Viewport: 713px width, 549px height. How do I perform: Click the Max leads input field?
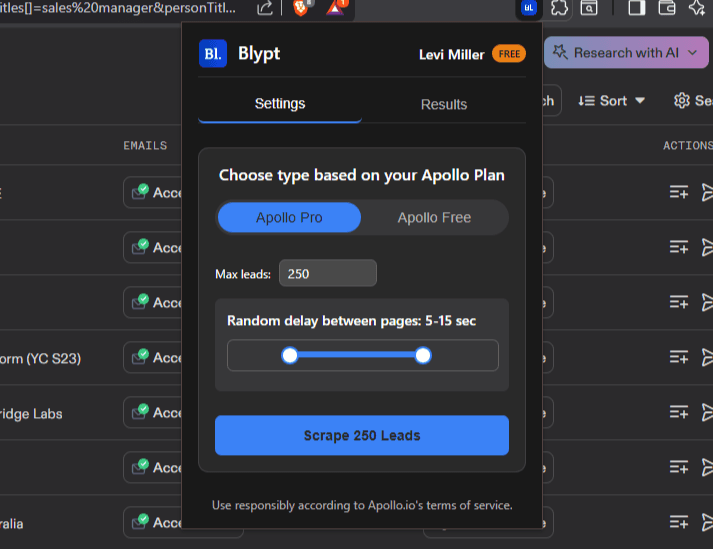click(x=328, y=273)
